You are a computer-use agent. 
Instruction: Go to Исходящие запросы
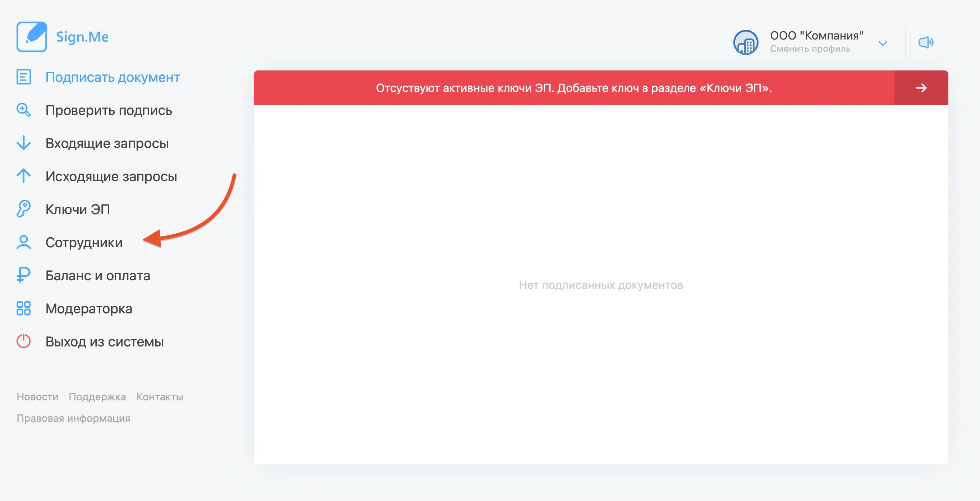(x=111, y=176)
